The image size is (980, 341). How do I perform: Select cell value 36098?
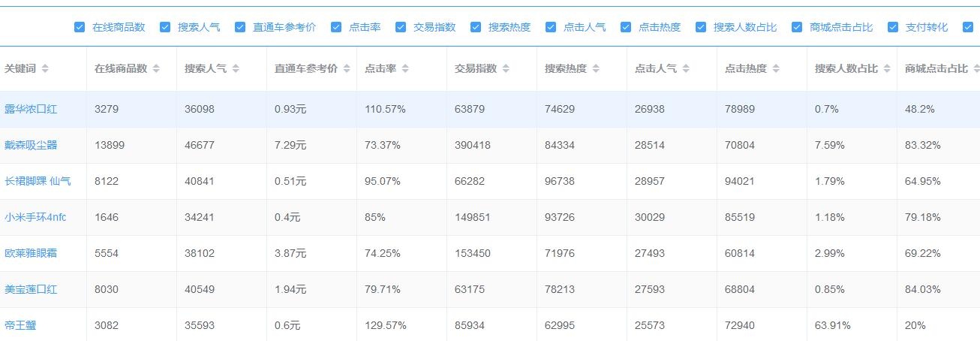point(200,109)
